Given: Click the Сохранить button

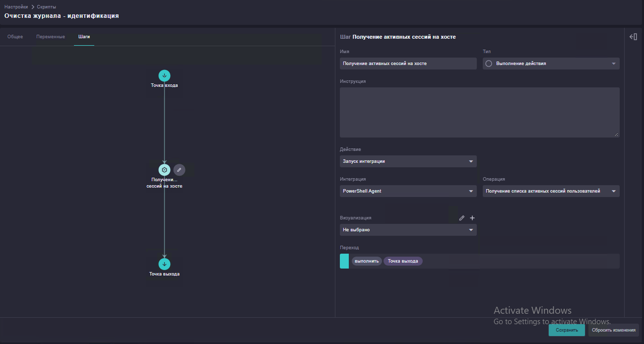Looking at the screenshot, I should coord(567,330).
